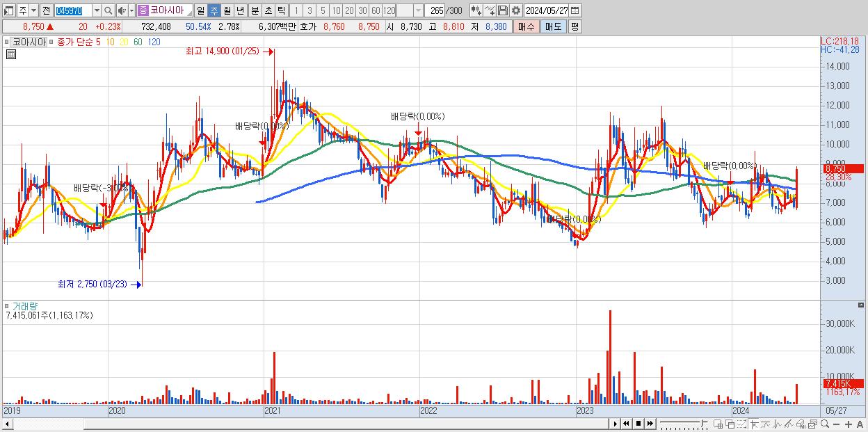Viewport: 868px width, 432px height.
Task: Click the 코아시아 stock name box
Action: pyautogui.click(x=171, y=10)
